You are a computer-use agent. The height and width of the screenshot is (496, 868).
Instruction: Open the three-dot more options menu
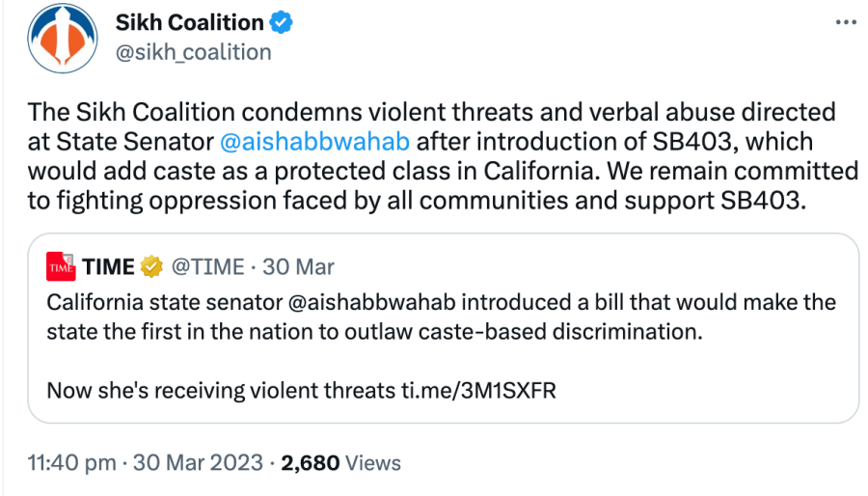click(x=845, y=22)
